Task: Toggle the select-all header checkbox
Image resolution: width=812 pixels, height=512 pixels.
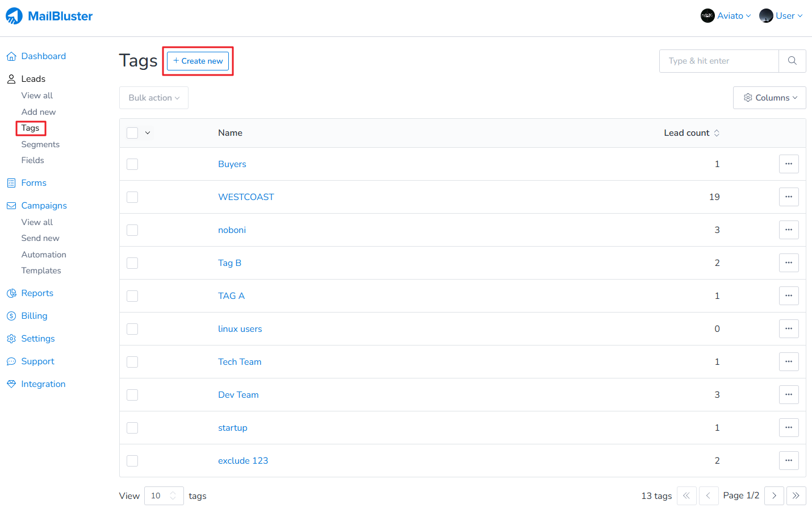Action: [132, 133]
